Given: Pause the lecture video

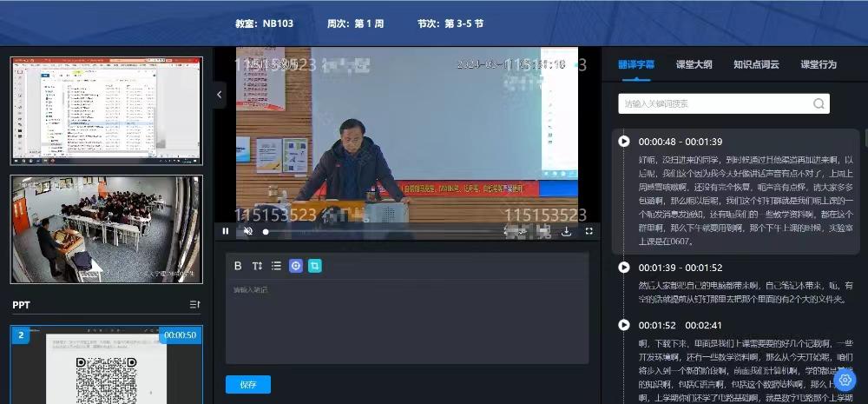Looking at the screenshot, I should 226,231.
